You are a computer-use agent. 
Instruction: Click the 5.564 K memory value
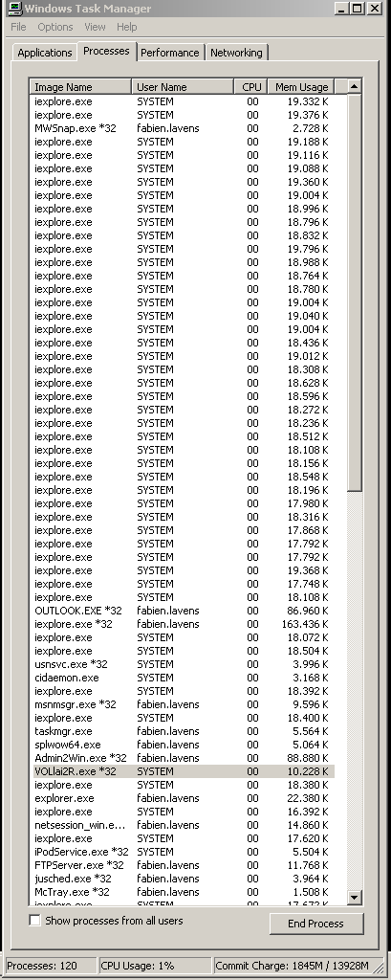[310, 731]
